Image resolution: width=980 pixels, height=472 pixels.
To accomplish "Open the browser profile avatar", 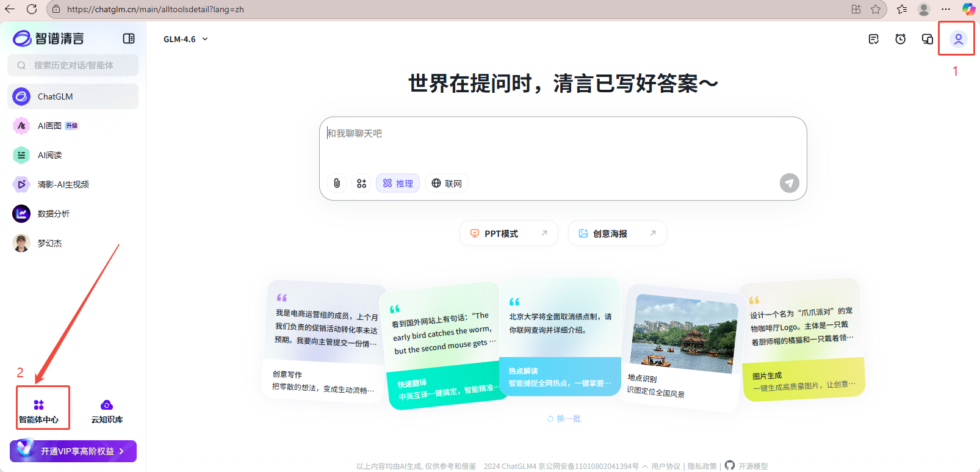I will point(924,9).
